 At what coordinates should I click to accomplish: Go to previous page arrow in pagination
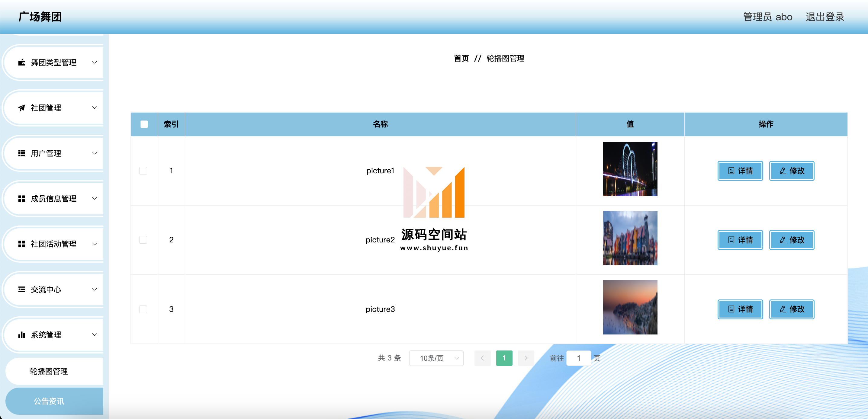pos(483,358)
